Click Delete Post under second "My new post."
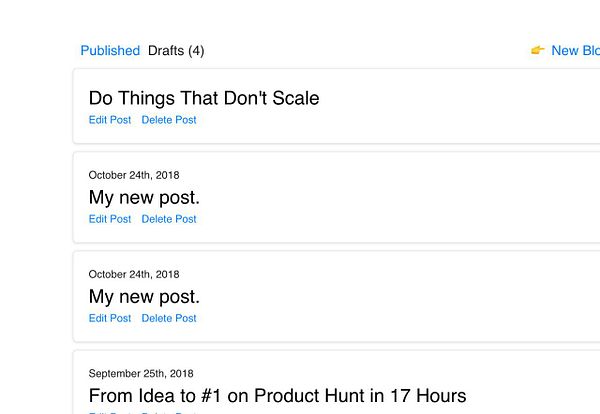This screenshot has height=414, width=600. click(169, 318)
